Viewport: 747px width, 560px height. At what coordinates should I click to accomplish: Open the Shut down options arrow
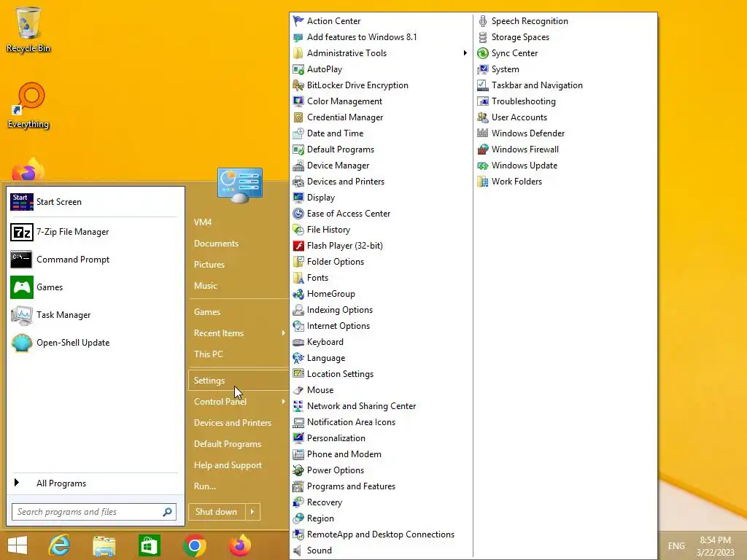(x=252, y=512)
